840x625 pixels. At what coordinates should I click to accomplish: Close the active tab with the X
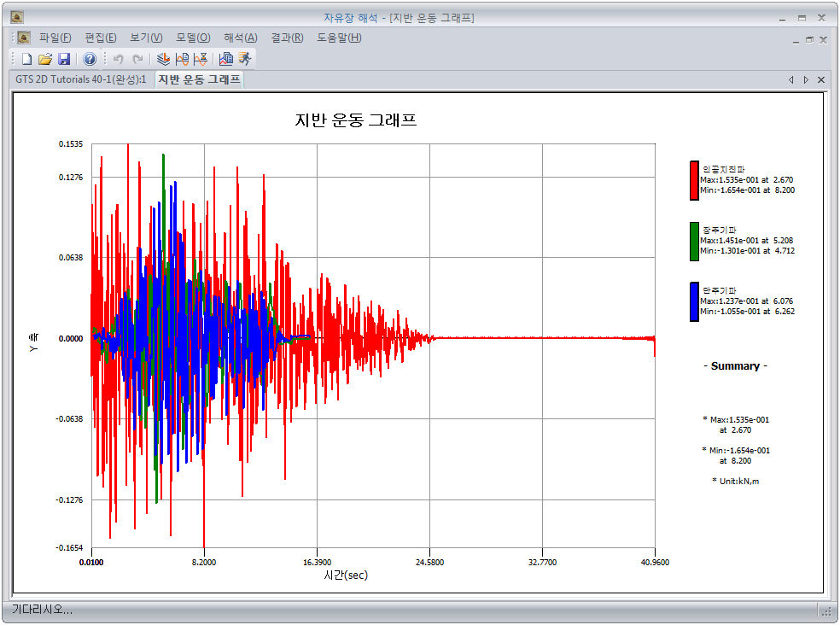coord(820,80)
